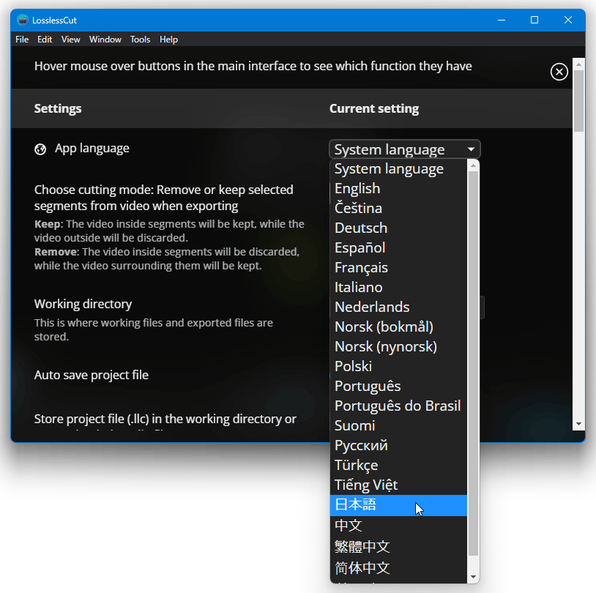596x593 pixels.
Task: Click the language list scroll-down arrow
Action: [x=473, y=577]
